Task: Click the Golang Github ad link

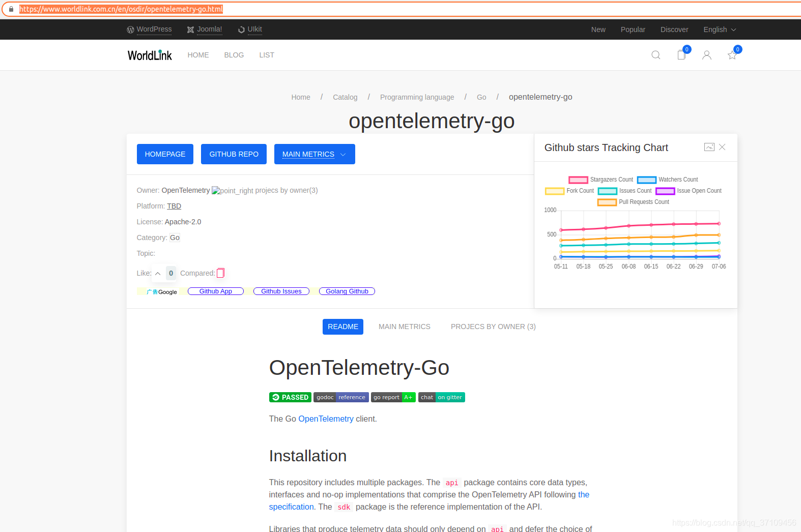Action: click(347, 291)
